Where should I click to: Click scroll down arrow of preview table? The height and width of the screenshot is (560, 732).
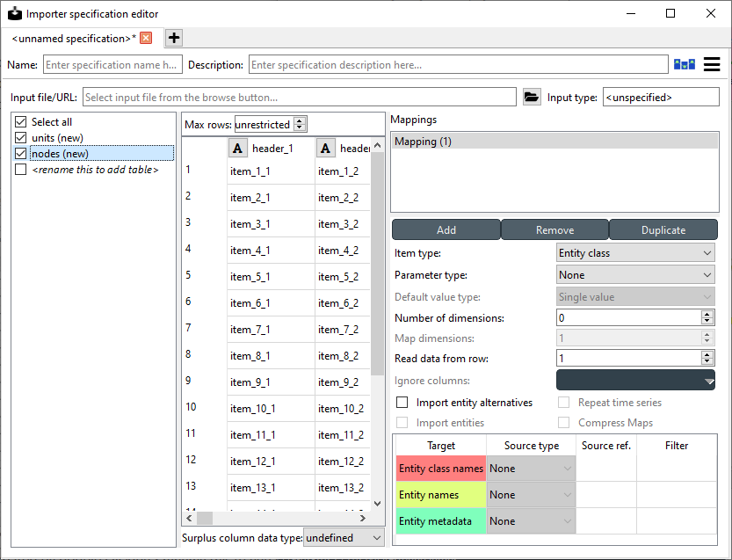click(378, 504)
